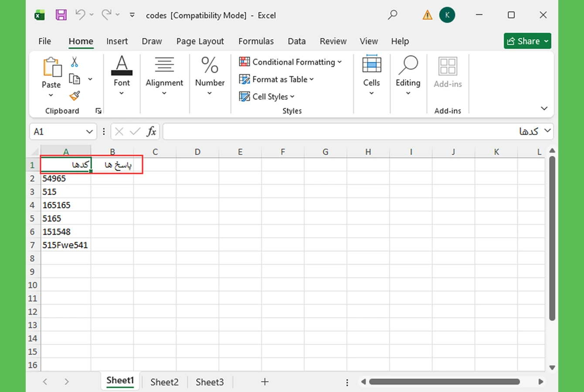584x392 pixels.
Task: Open the account avatar labeled K
Action: (447, 15)
